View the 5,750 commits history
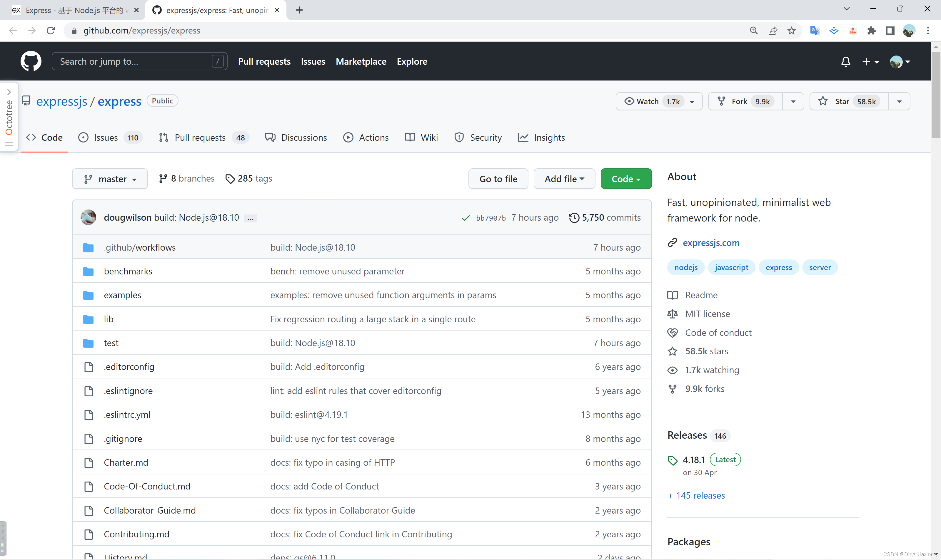Image resolution: width=941 pixels, height=560 pixels. [x=605, y=218]
